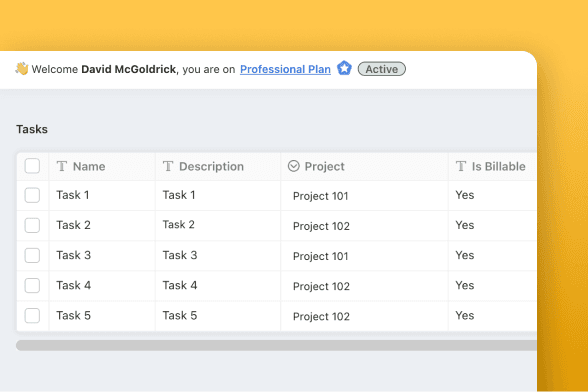Click the Name column header
This screenshot has height=392, width=588.
click(102, 166)
